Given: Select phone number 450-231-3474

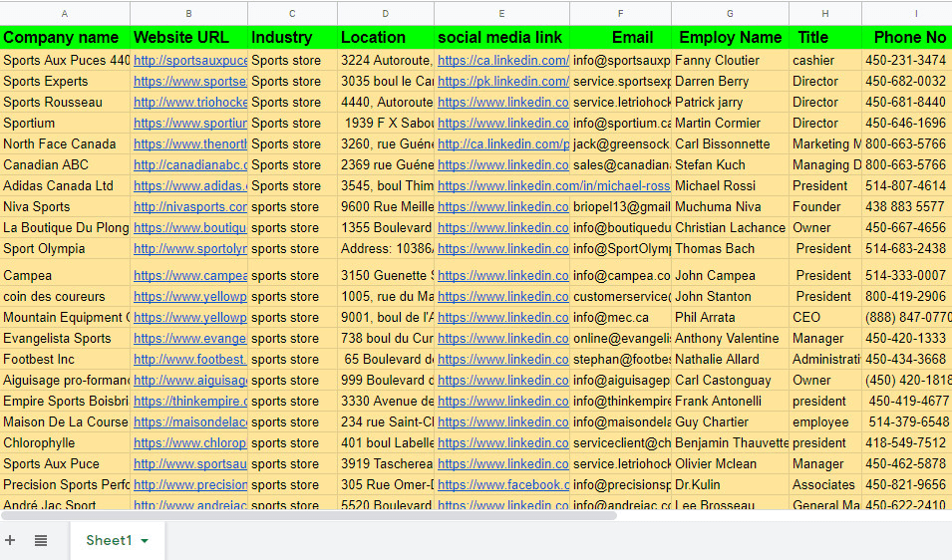Looking at the screenshot, I should [x=907, y=61].
